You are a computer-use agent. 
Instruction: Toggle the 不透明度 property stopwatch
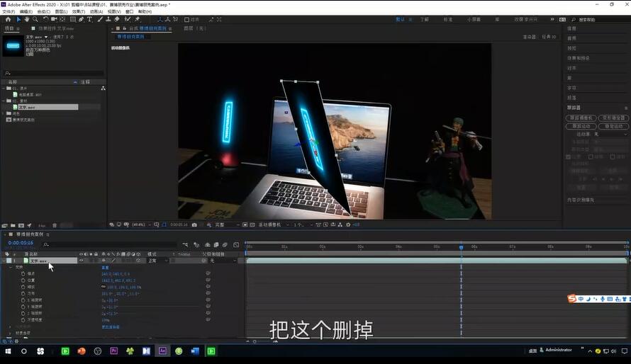coord(23,320)
